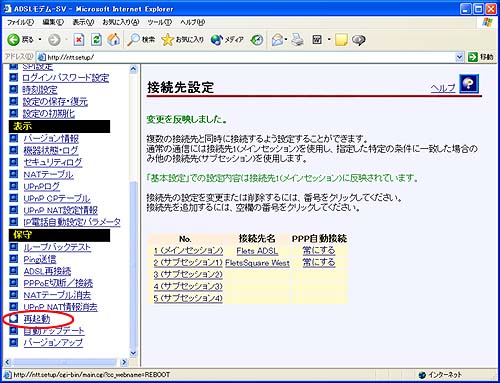Image resolution: width=500 pixels, height=383 pixels.
Task: Open 2 (サブセッション1) connection entry
Action: pos(188,263)
